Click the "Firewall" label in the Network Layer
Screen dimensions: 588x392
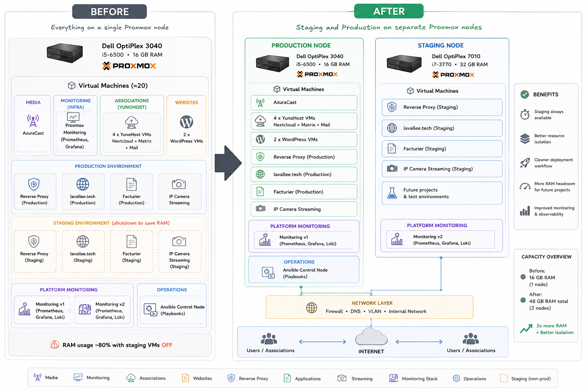(334, 312)
